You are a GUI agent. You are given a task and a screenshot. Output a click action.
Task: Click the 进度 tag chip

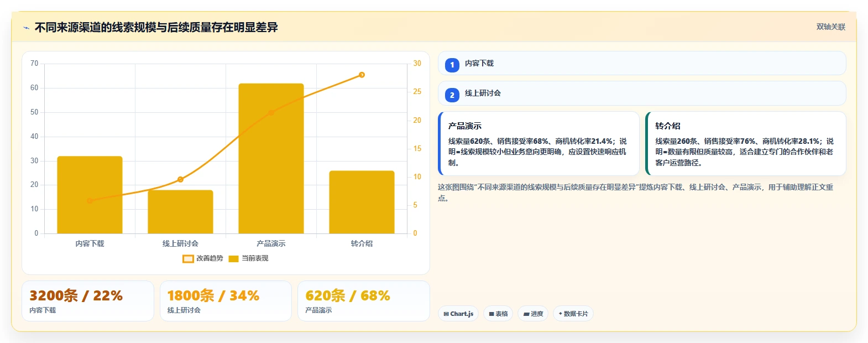[x=533, y=314]
